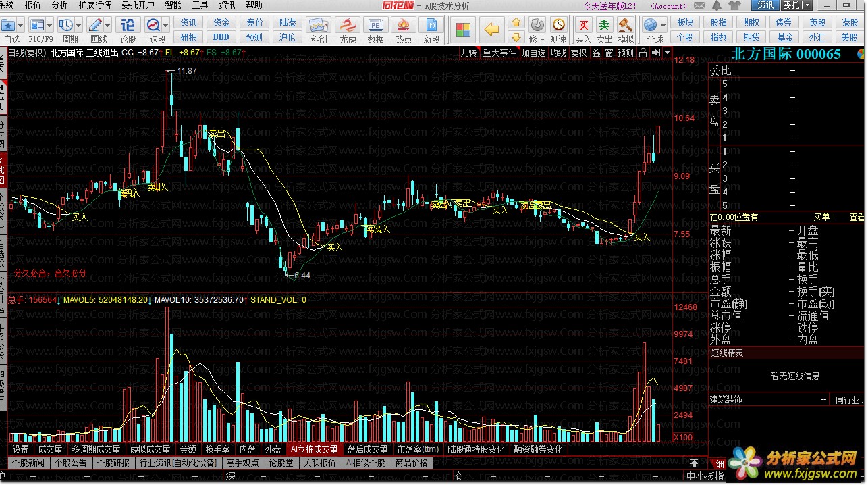
Task: Open the 分析 menu
Action: pyautogui.click(x=59, y=5)
